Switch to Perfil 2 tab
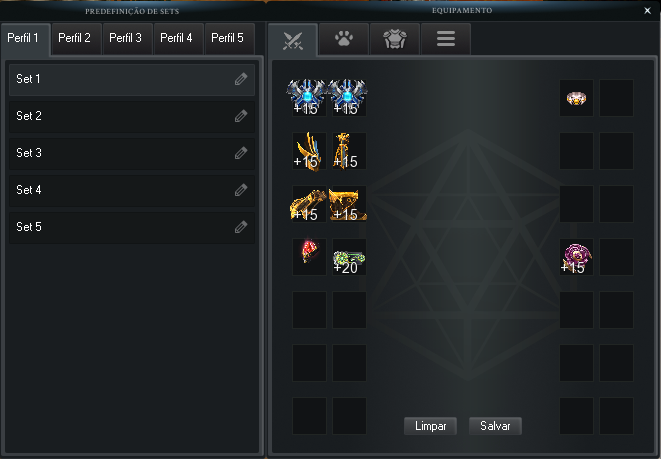This screenshot has height=459, width=661. pos(75,38)
